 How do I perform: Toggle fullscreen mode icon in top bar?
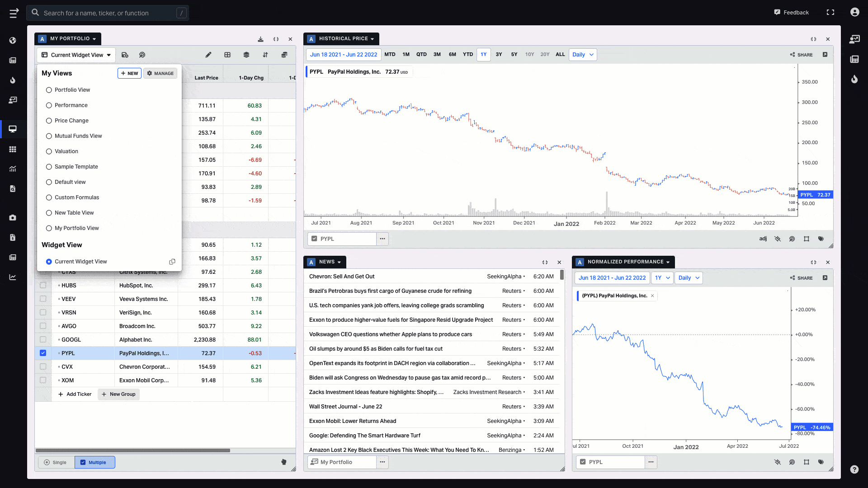830,13
